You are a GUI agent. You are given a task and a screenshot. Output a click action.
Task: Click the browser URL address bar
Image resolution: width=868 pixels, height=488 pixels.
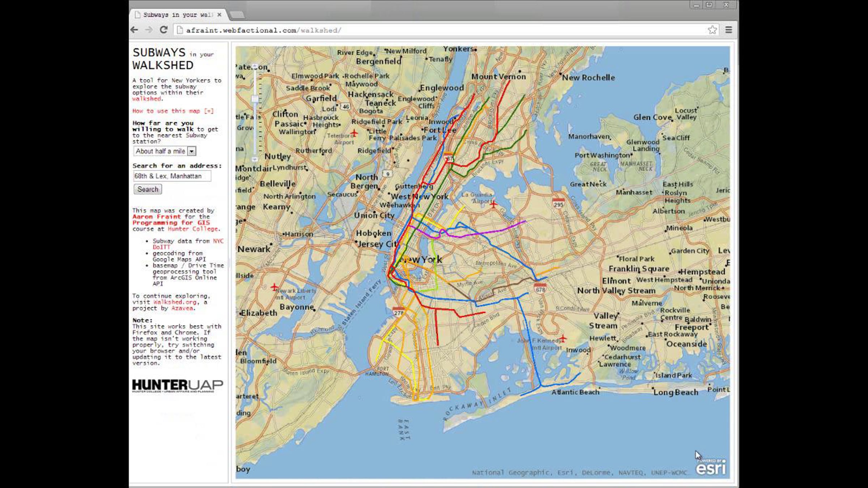click(434, 30)
